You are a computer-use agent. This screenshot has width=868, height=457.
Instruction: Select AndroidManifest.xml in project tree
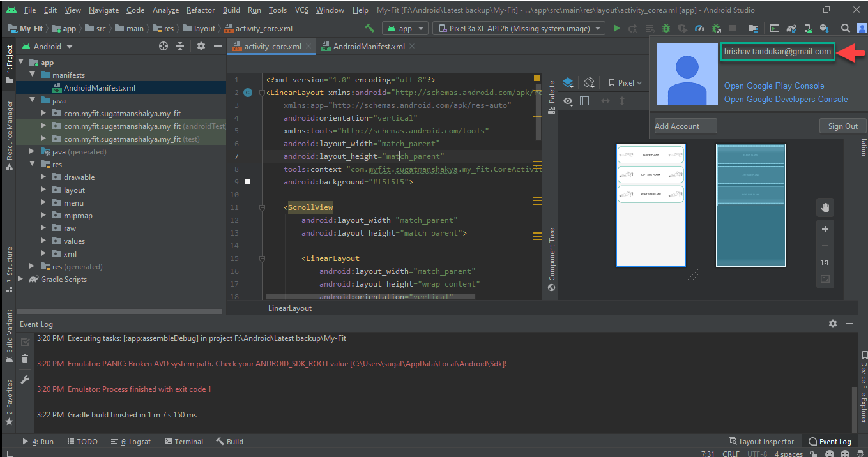click(x=99, y=87)
